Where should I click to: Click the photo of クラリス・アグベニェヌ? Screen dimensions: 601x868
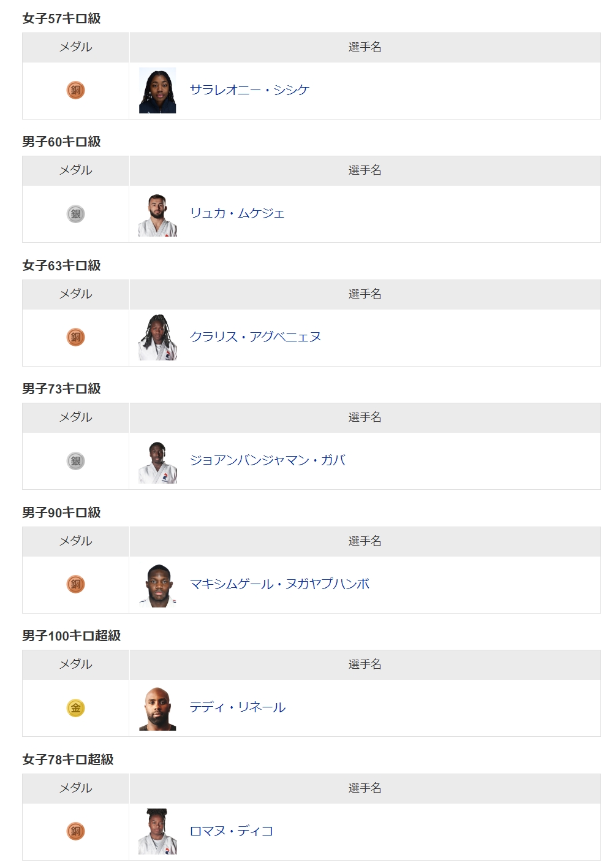[157, 338]
